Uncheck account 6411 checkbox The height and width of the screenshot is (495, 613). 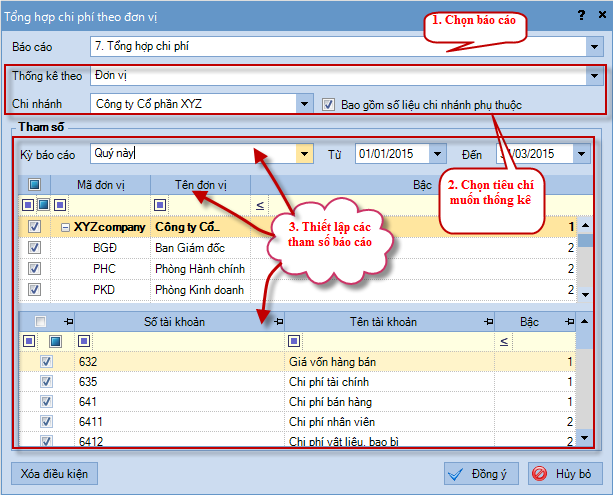point(46,421)
